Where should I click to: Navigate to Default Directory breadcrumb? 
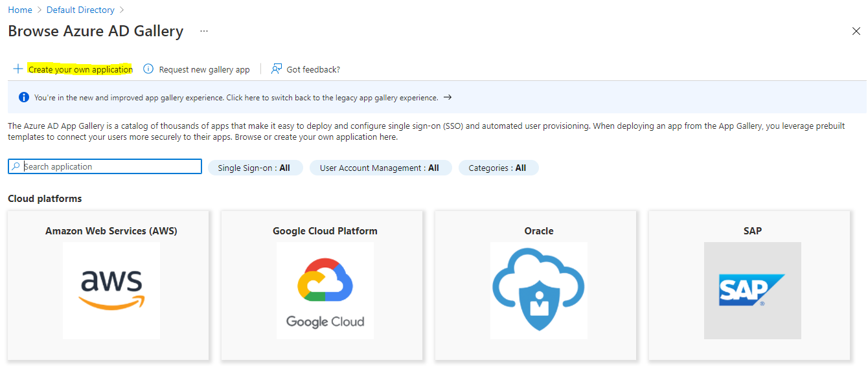click(x=80, y=10)
